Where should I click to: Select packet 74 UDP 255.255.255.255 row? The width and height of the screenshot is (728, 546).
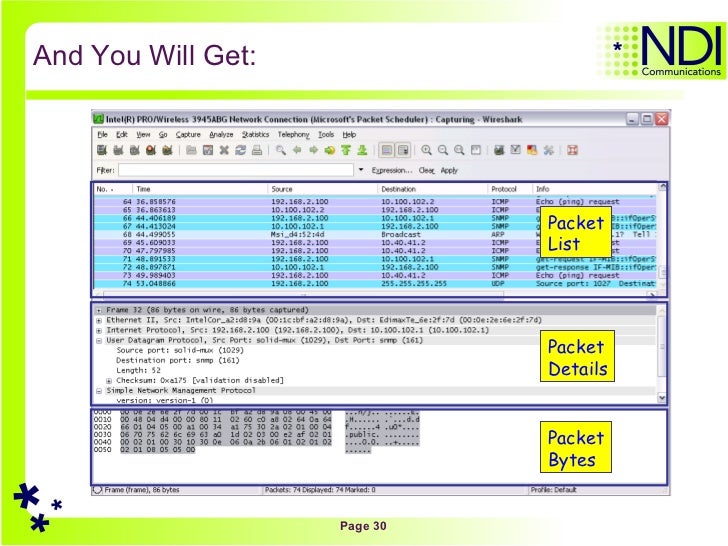(x=375, y=284)
